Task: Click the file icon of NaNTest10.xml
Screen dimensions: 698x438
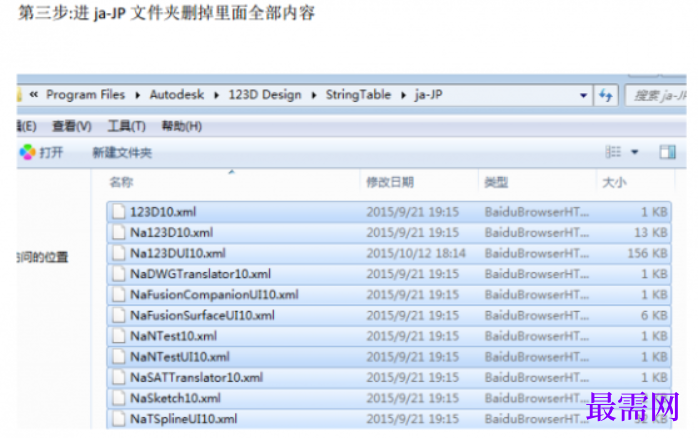Action: tap(119, 336)
